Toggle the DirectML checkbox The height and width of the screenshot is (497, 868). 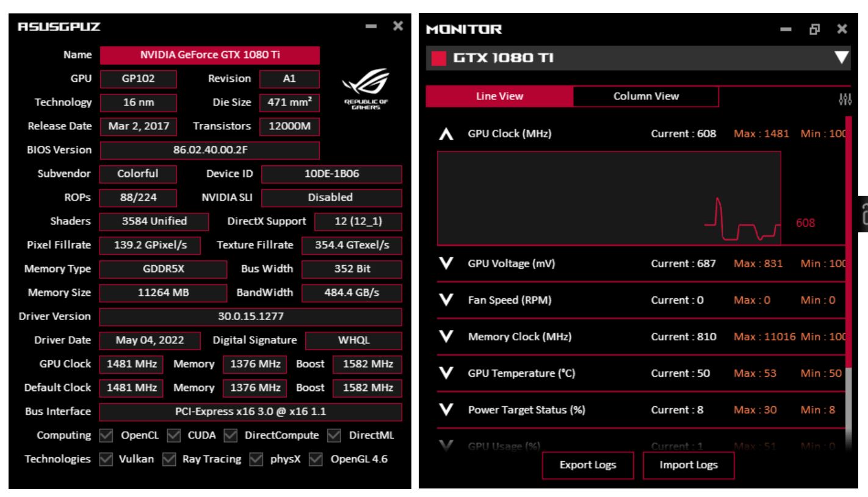tap(334, 435)
